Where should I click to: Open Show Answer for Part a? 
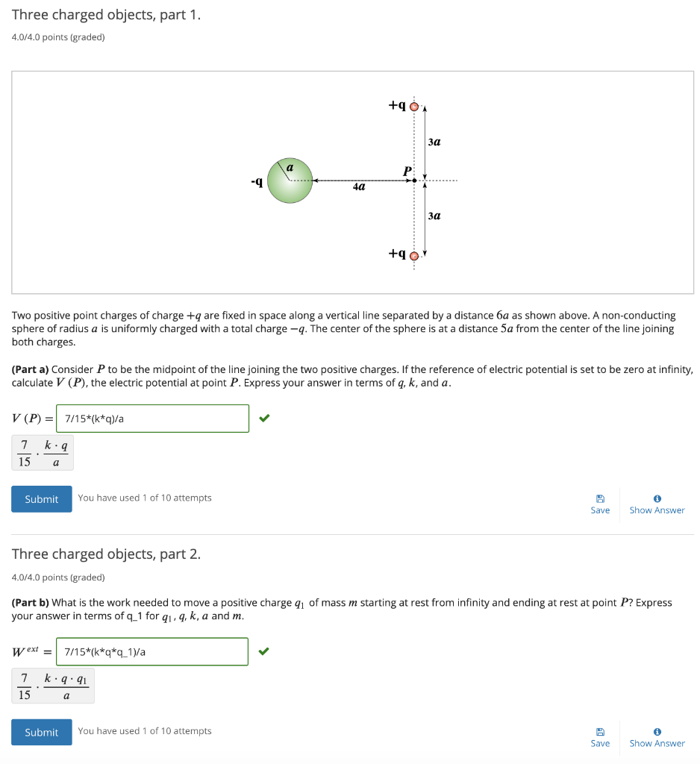pos(657,510)
